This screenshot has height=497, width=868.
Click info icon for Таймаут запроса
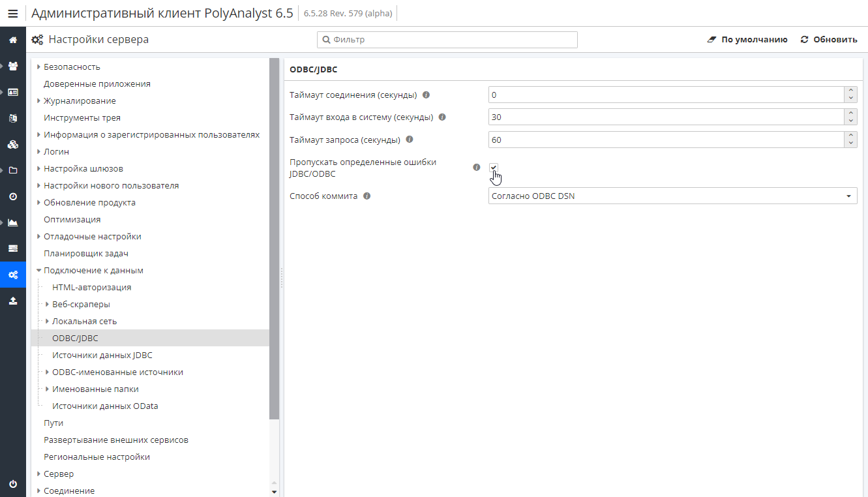tap(410, 139)
